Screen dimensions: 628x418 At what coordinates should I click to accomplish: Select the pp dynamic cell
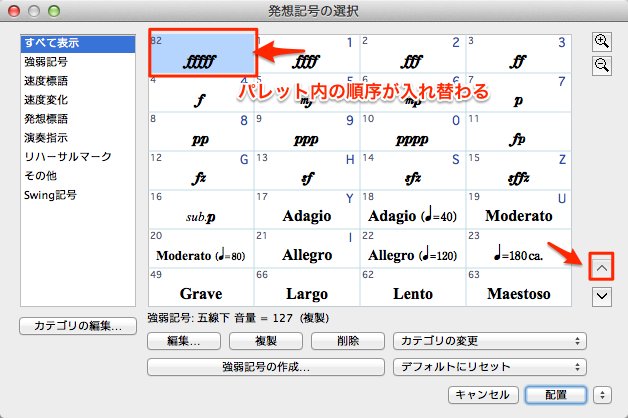(201, 131)
